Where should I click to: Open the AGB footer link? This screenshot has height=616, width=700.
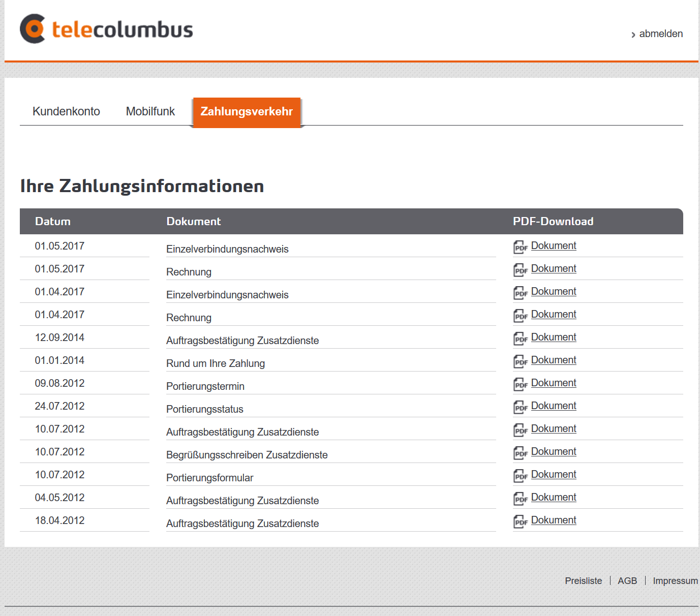point(627,580)
